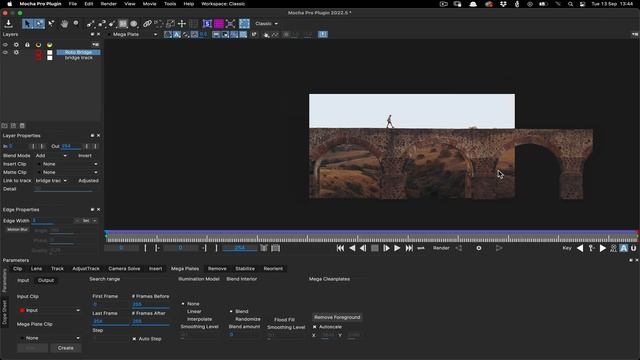640x360 pixels.
Task: Select the Hand pan tool
Action: click(x=64, y=24)
